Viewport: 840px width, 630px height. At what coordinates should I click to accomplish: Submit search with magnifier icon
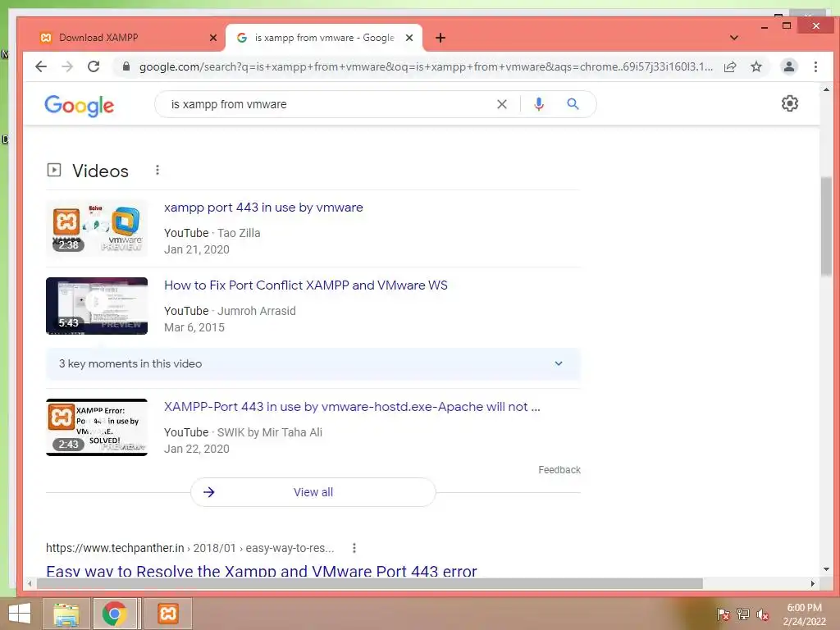[573, 104]
